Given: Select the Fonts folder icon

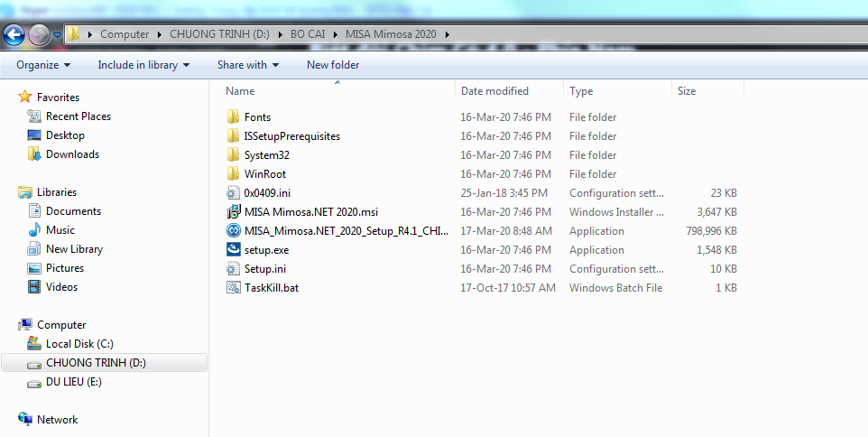Looking at the screenshot, I should [233, 116].
